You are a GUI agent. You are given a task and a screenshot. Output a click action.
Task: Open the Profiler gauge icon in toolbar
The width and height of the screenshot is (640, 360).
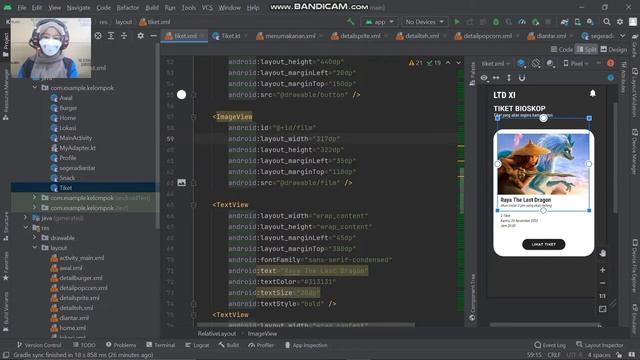pos(522,22)
